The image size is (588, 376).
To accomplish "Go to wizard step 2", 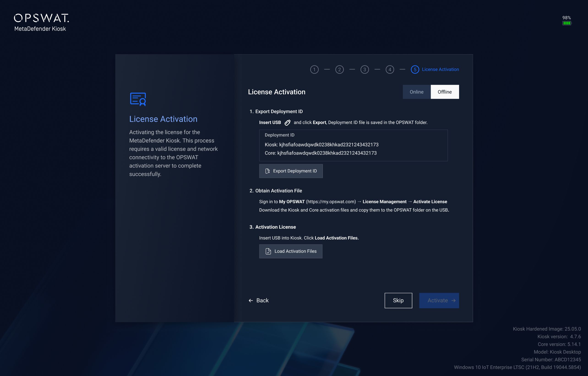I will click(x=340, y=70).
